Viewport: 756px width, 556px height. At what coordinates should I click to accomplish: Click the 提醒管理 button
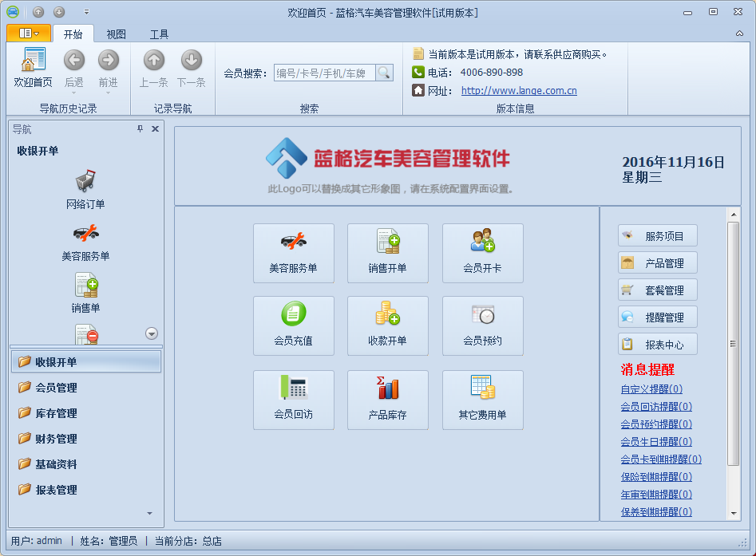click(658, 317)
